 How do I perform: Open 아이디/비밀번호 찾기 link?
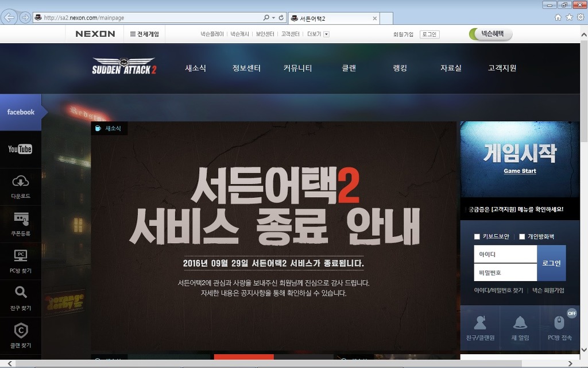click(498, 290)
